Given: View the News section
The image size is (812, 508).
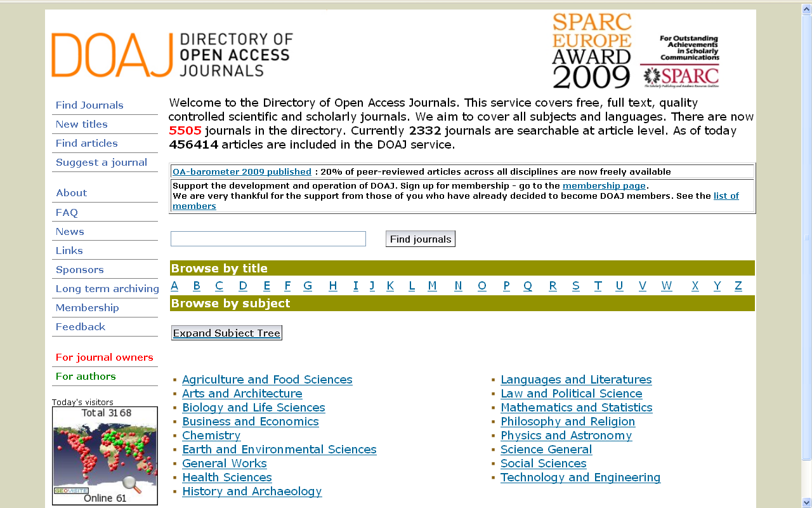Looking at the screenshot, I should [x=70, y=232].
